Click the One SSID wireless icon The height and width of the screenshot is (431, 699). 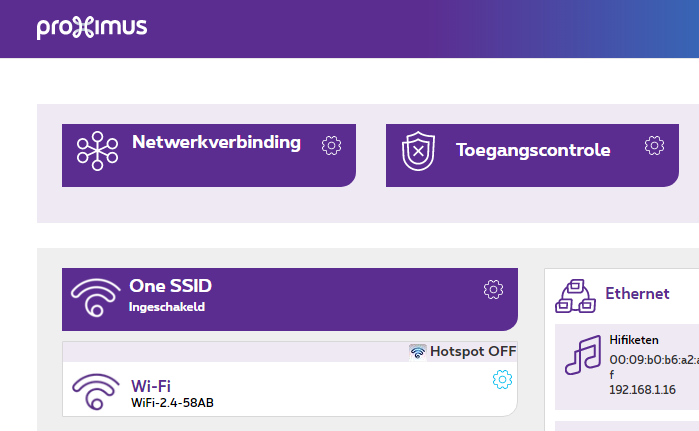(x=96, y=297)
